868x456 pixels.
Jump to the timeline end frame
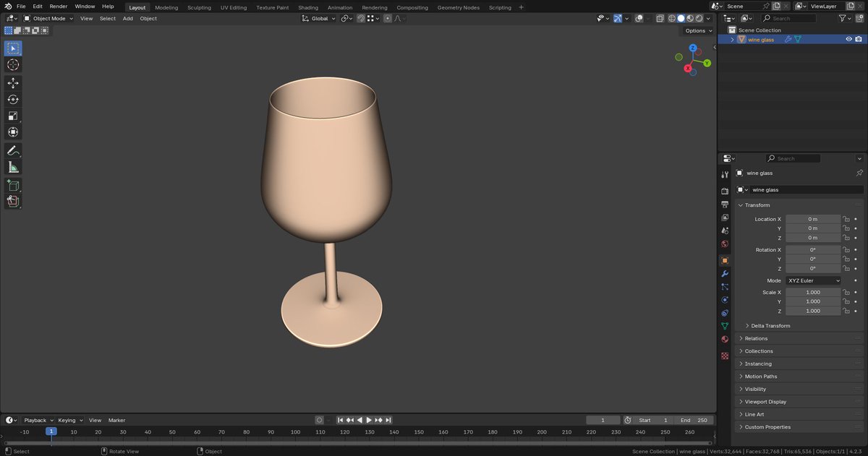pos(388,420)
